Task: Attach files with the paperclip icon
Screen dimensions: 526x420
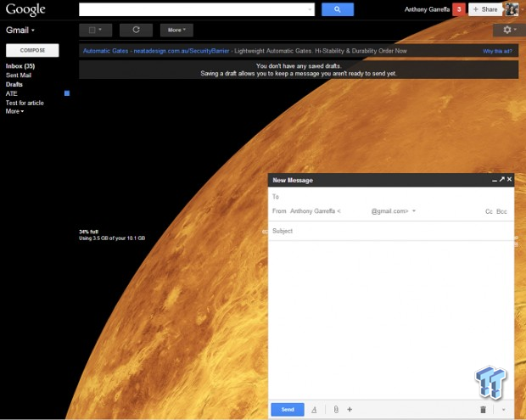Action: pos(336,410)
